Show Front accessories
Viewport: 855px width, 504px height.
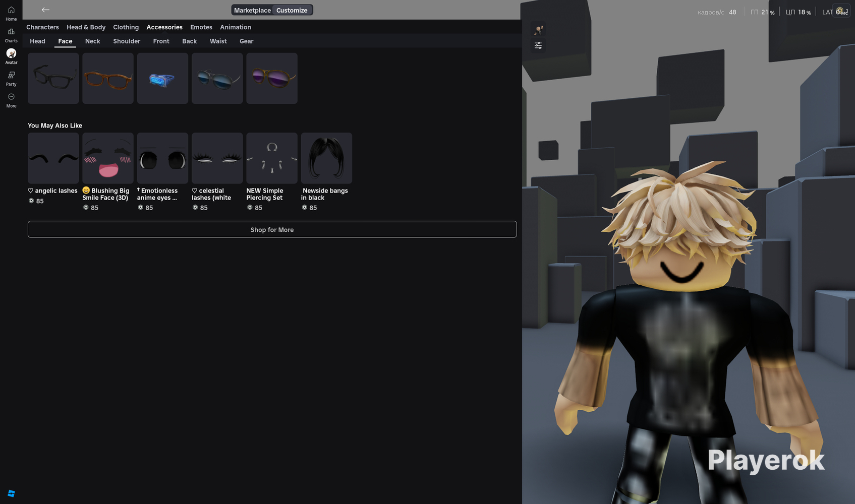pos(161,41)
